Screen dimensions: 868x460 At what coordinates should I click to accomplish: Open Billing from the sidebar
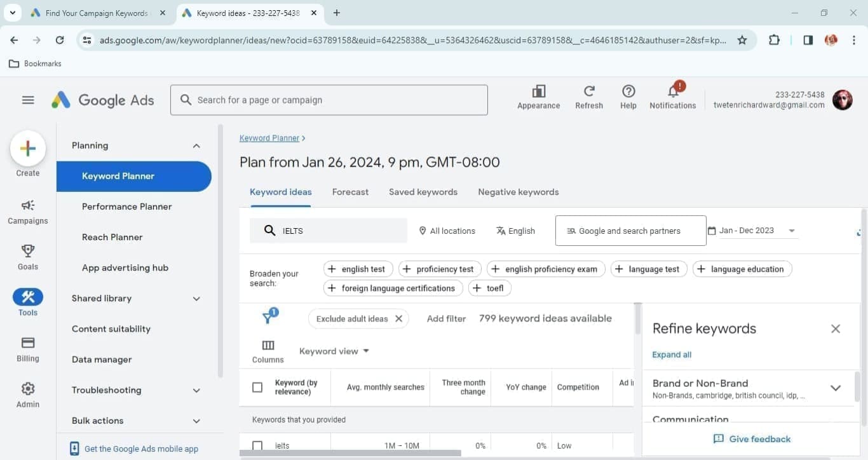(x=28, y=349)
